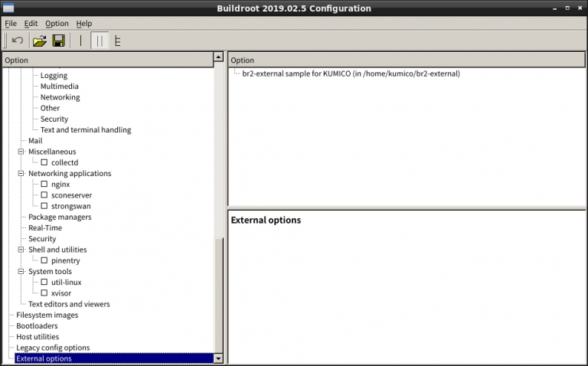The image size is (588, 366).
Task: Select Filesystem images in the tree
Action: 47,315
